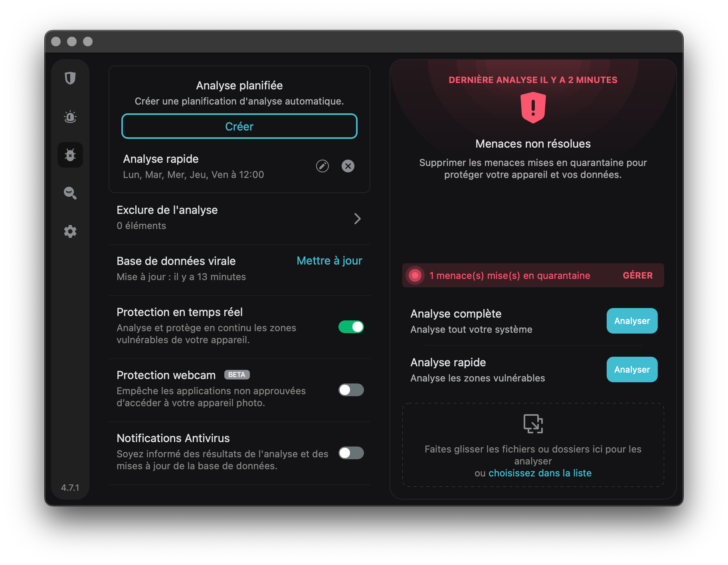
Task: Delete the Analyse rapide schedule
Action: pos(348,166)
